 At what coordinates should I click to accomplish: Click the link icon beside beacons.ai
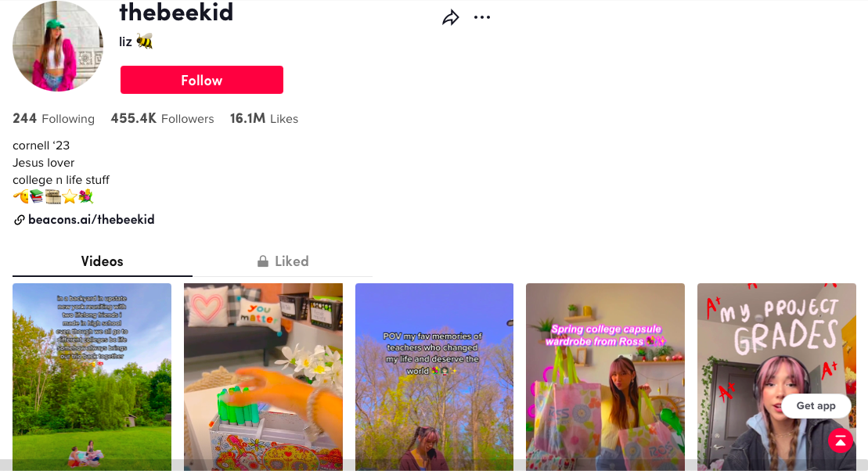[19, 220]
